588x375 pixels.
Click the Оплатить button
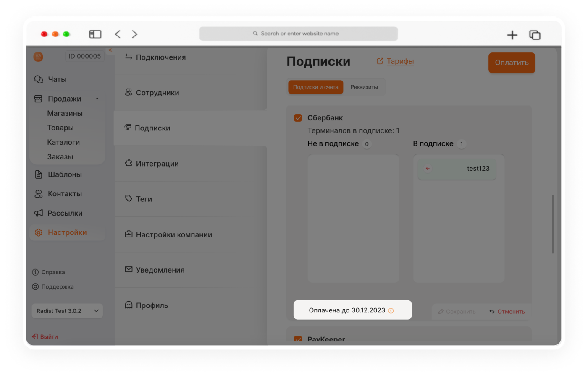tap(512, 63)
